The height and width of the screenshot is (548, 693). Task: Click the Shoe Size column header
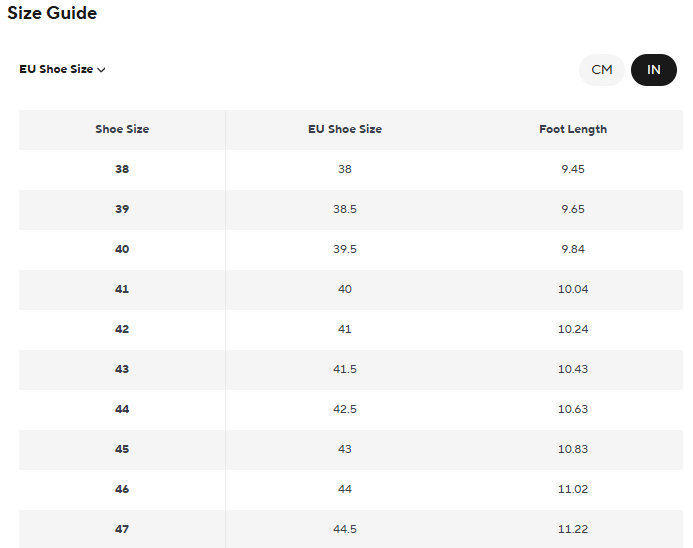(x=122, y=130)
